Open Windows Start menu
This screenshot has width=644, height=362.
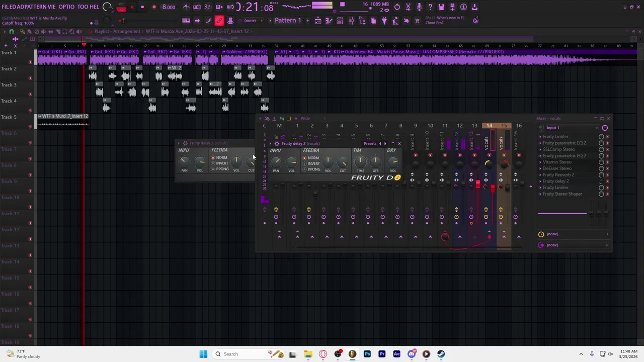click(203, 354)
